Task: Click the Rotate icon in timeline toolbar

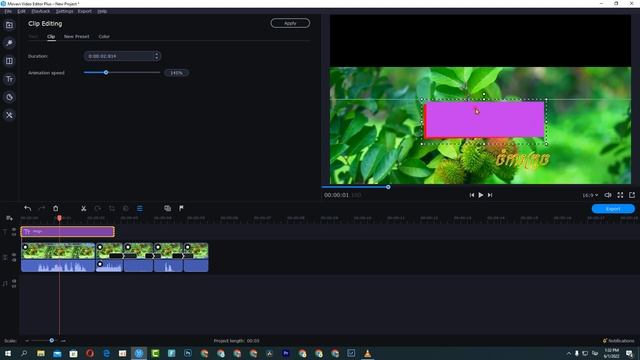Action: pyautogui.click(x=98, y=208)
